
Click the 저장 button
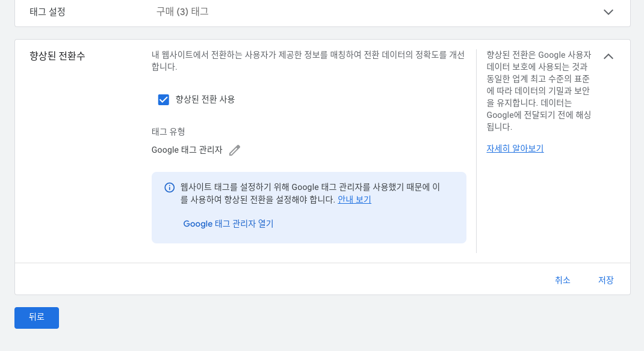click(606, 280)
